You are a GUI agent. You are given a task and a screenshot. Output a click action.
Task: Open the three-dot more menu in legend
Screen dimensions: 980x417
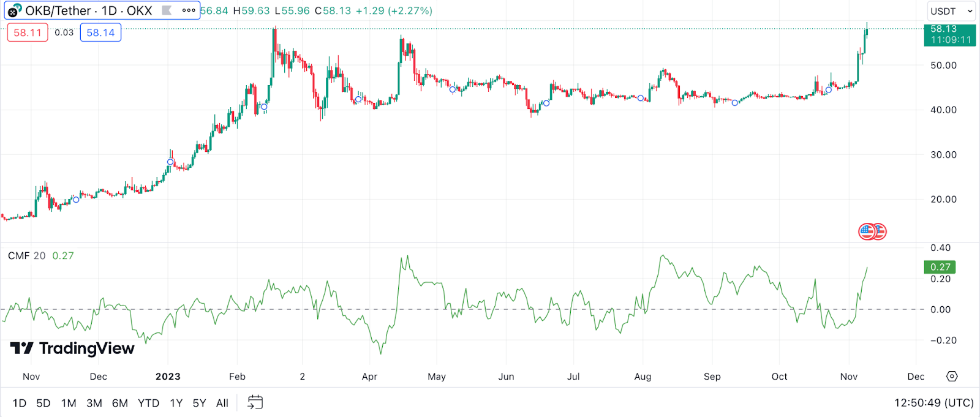[189, 10]
